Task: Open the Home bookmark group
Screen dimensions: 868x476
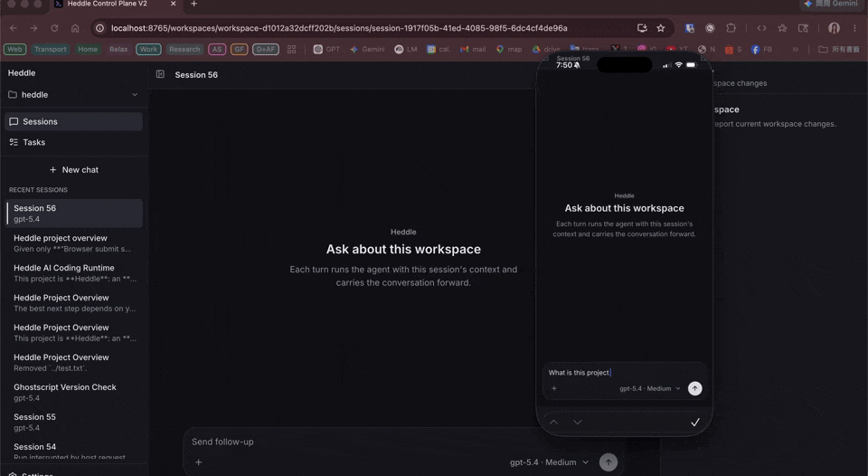Action: pos(88,49)
